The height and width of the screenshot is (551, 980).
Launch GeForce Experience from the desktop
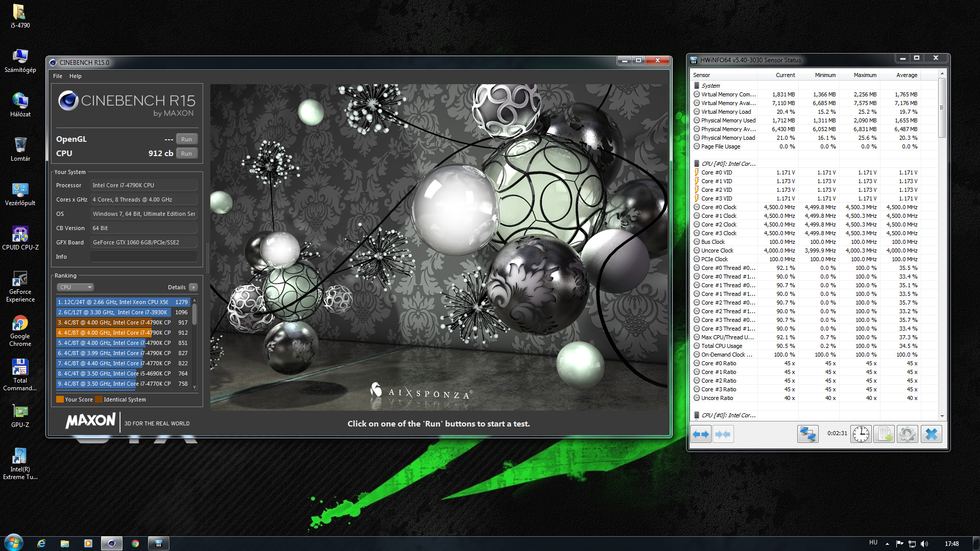point(20,286)
